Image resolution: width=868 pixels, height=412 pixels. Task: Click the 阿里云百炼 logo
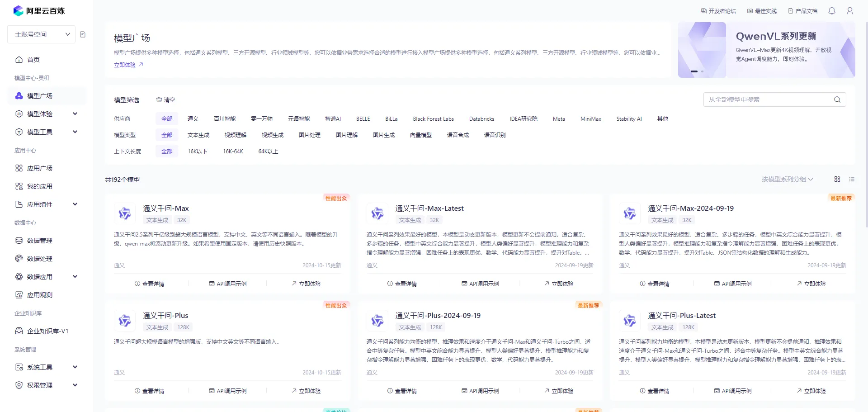point(39,11)
